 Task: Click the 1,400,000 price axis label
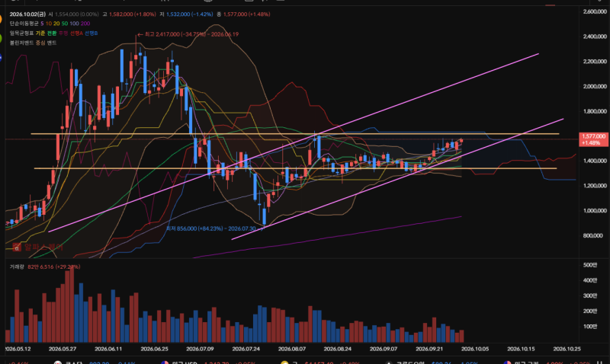[595, 161]
